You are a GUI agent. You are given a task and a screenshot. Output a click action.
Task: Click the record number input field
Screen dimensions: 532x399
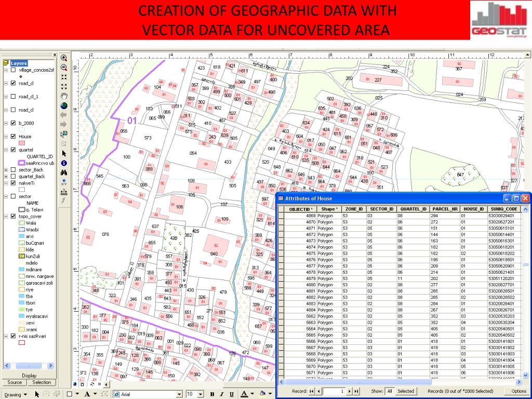334,391
